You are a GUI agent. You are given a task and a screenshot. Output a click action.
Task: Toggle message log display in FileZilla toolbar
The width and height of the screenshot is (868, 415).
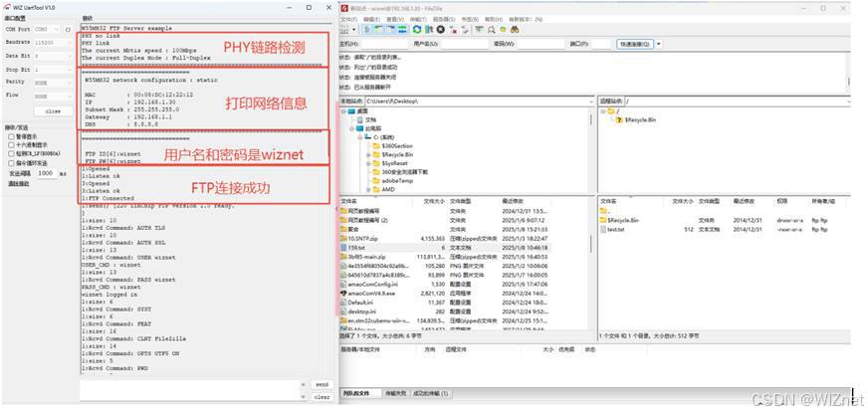point(367,29)
